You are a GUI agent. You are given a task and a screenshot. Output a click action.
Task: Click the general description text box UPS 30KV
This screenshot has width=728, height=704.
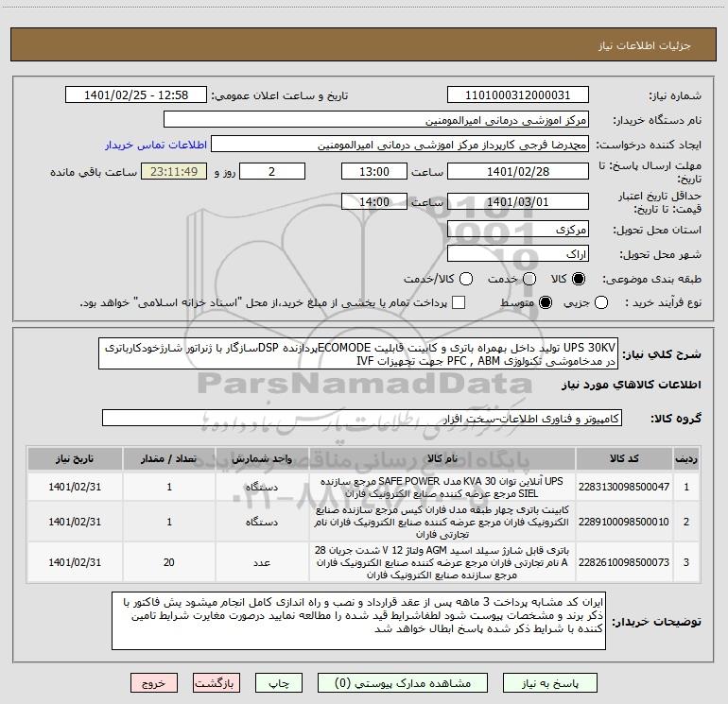[358, 353]
